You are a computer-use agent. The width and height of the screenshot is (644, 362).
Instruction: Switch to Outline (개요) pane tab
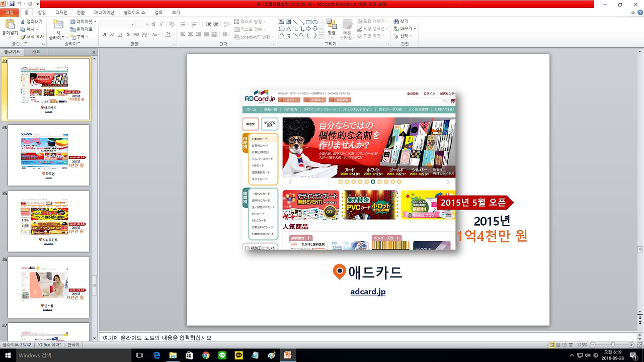click(x=36, y=52)
